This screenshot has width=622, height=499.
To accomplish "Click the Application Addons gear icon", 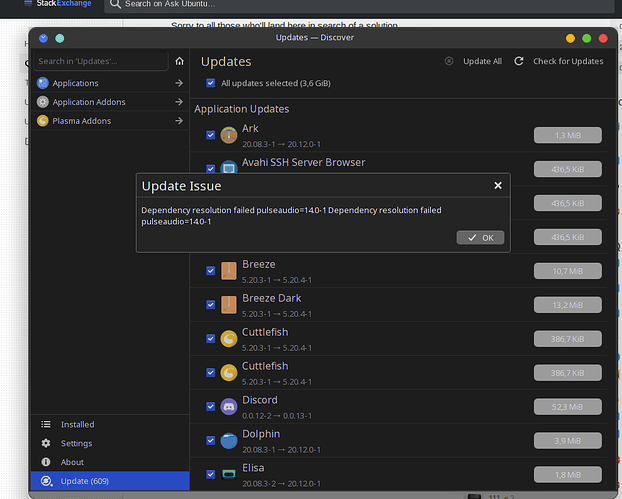I will tap(42, 102).
